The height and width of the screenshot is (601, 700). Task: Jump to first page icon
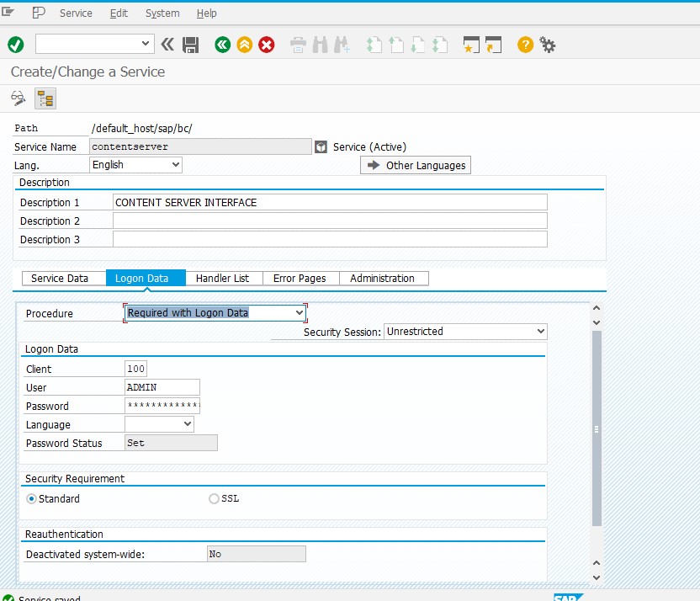coord(374,45)
